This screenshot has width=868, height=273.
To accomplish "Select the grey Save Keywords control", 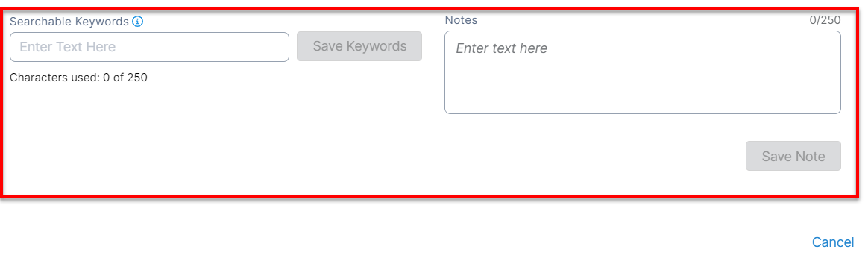I will tap(360, 46).
